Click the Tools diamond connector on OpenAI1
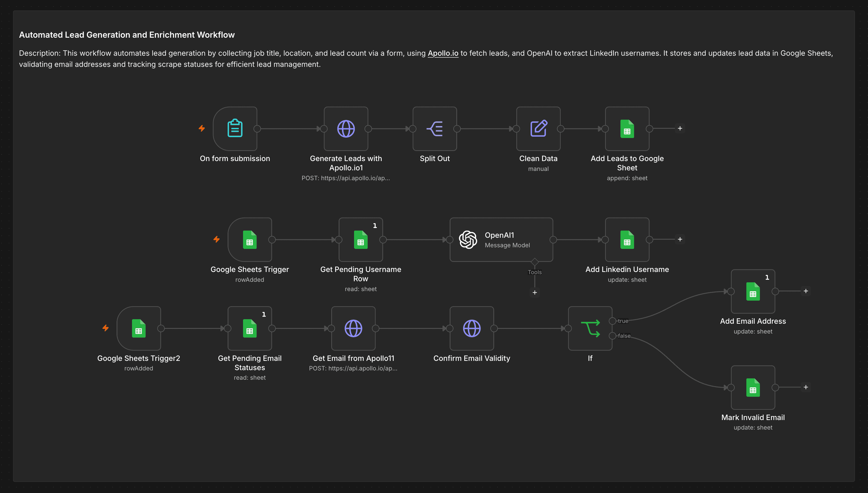868x493 pixels. (534, 262)
